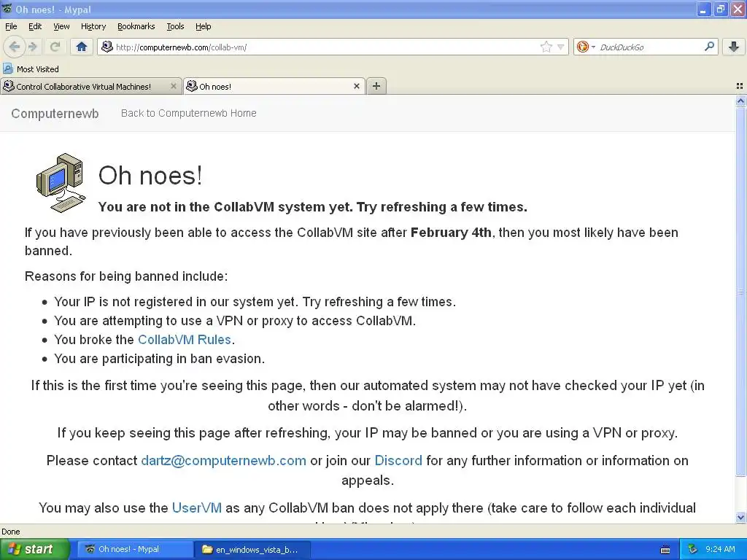
Task: Click the Done status bar text
Action: (x=10, y=532)
